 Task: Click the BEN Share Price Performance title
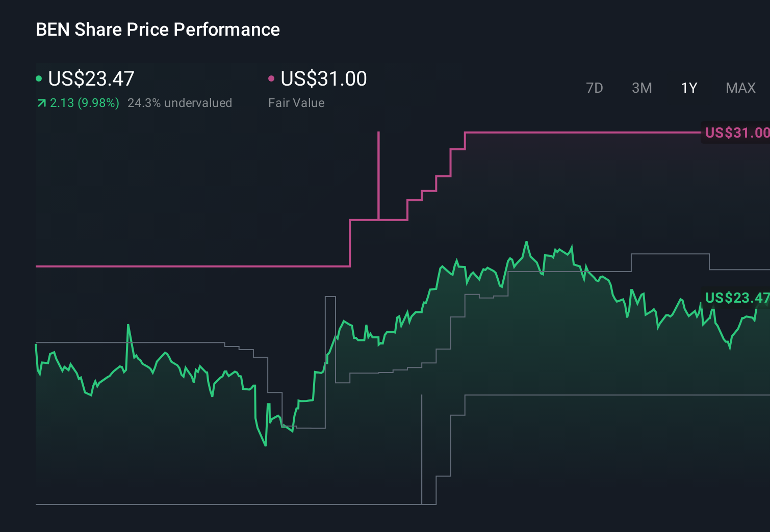tap(158, 30)
